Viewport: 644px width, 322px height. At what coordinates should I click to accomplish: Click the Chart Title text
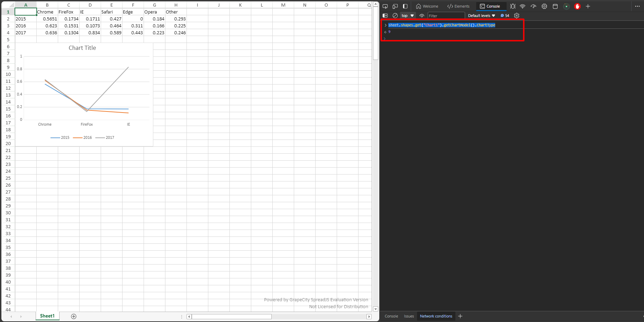point(82,48)
